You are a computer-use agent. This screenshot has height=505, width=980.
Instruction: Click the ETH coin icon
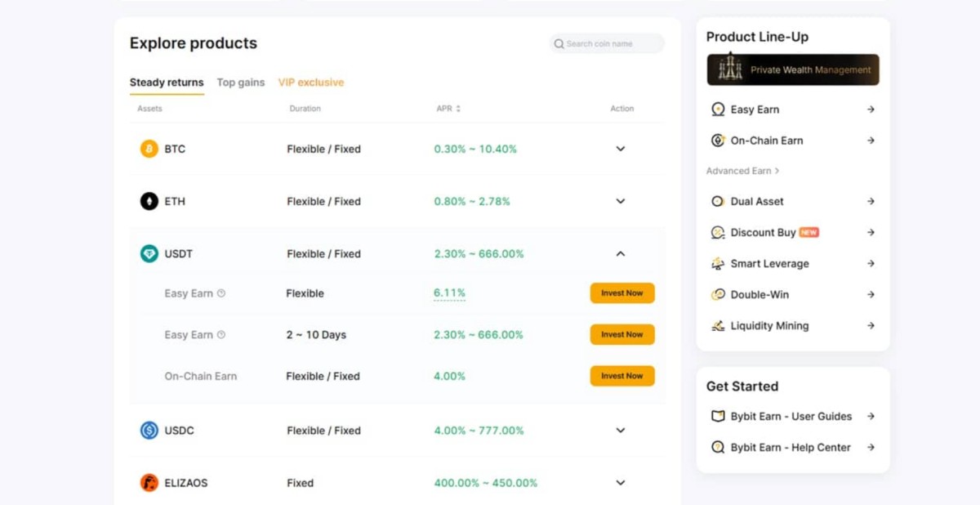[x=149, y=201]
